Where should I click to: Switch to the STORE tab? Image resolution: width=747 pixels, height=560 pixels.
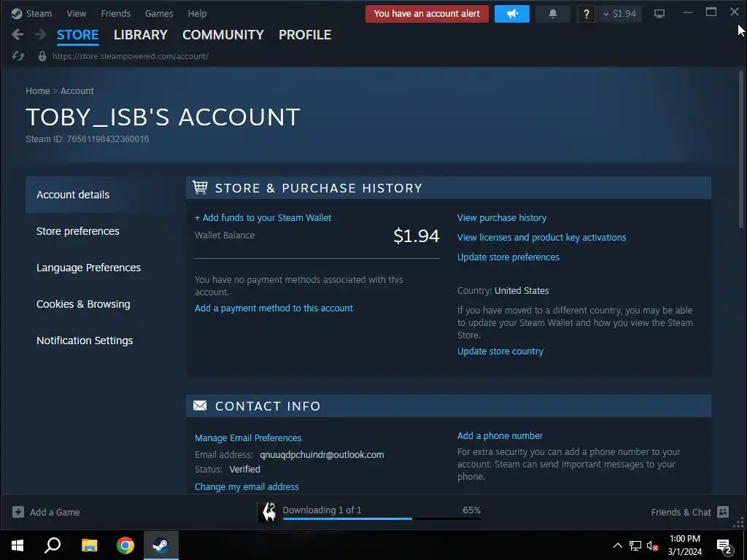pos(77,35)
